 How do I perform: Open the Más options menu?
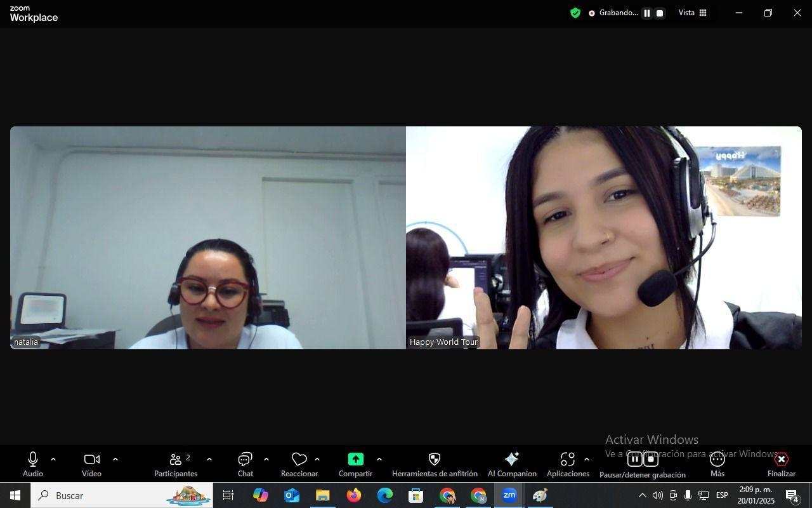click(x=717, y=464)
